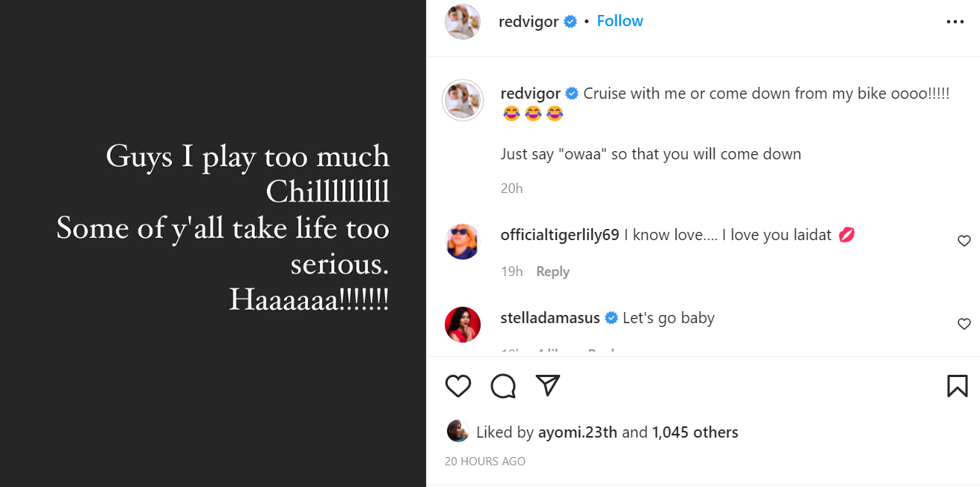
Task: Open the comment bubble icon
Action: click(503, 386)
